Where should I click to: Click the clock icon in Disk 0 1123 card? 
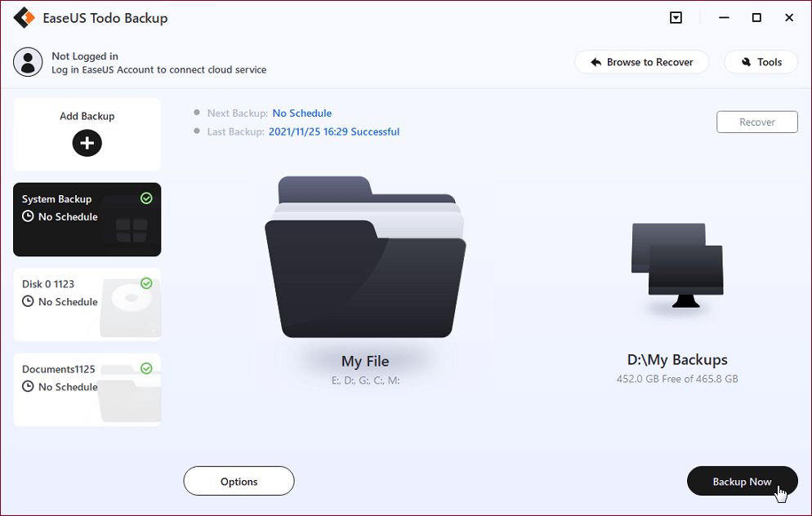[x=28, y=301]
